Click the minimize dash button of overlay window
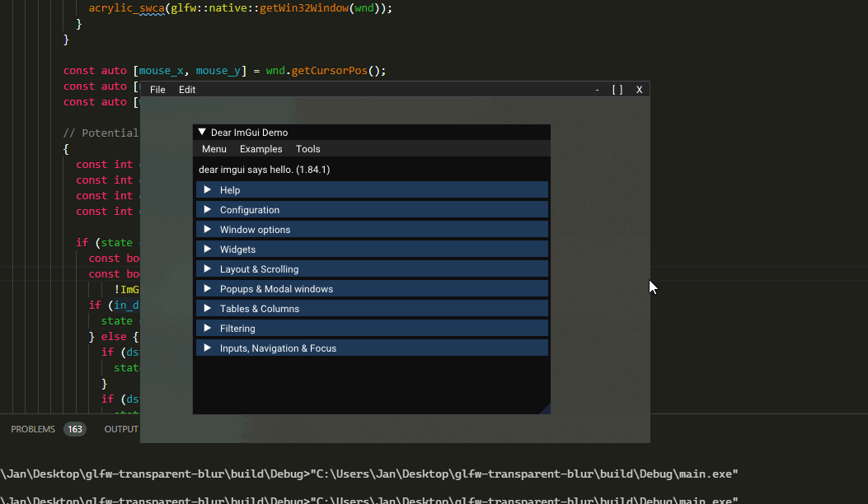The image size is (868, 504). (x=597, y=90)
